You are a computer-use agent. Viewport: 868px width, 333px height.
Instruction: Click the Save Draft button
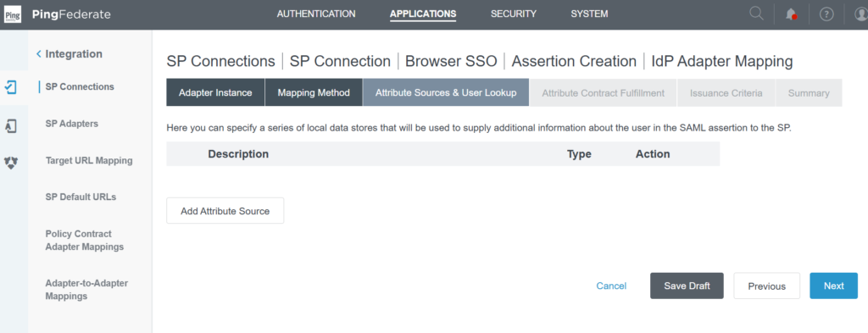click(x=687, y=286)
